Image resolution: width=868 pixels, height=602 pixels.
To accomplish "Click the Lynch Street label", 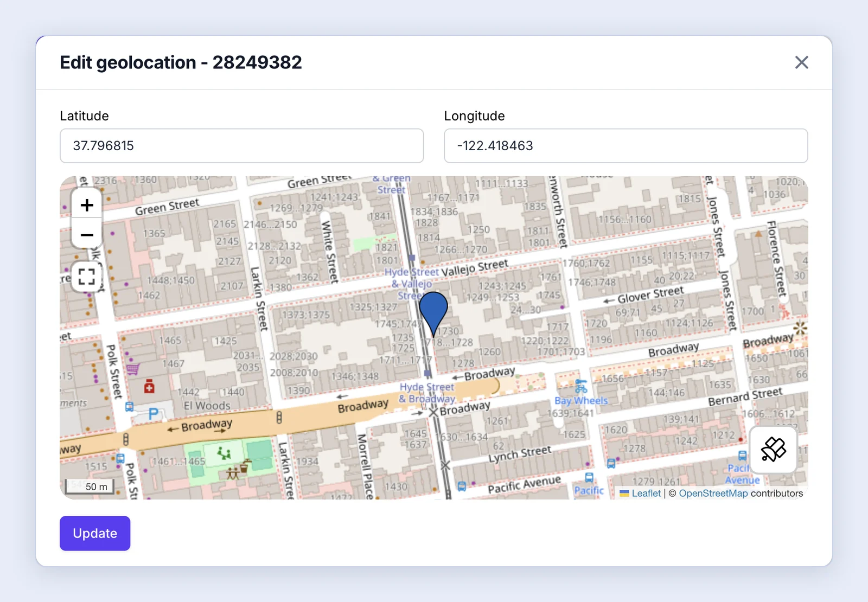I will click(x=520, y=454).
